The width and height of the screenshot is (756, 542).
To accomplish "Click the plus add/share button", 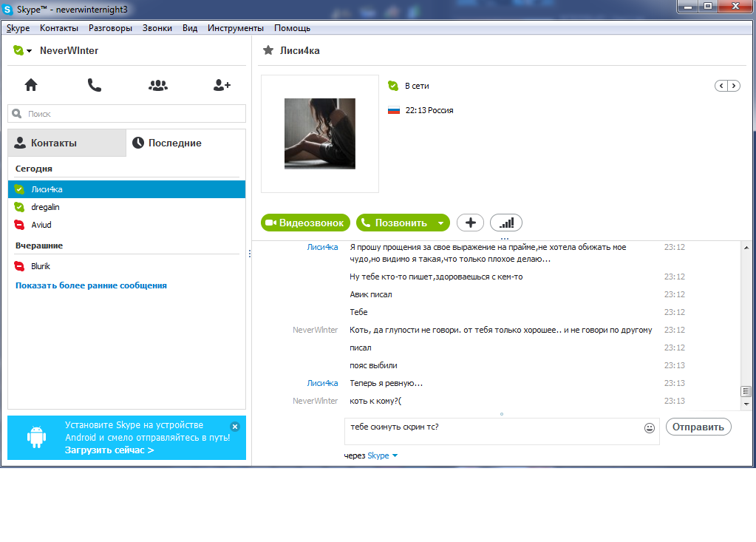I will [x=471, y=223].
